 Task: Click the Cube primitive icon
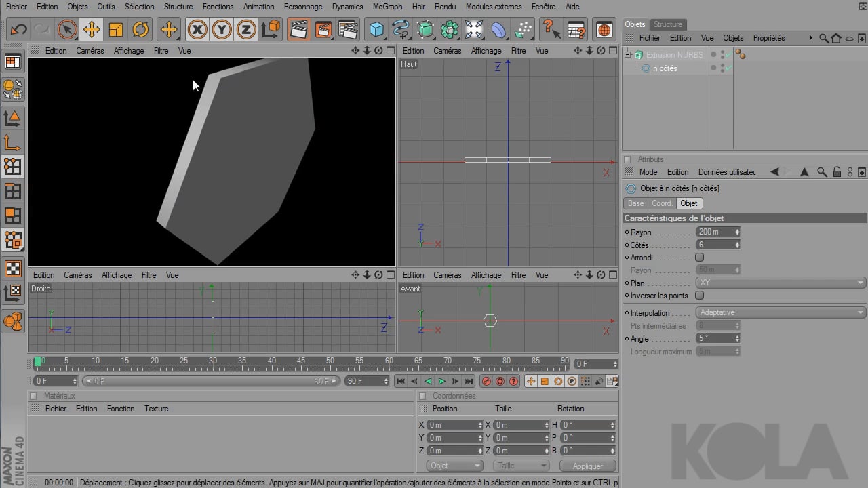pos(375,30)
